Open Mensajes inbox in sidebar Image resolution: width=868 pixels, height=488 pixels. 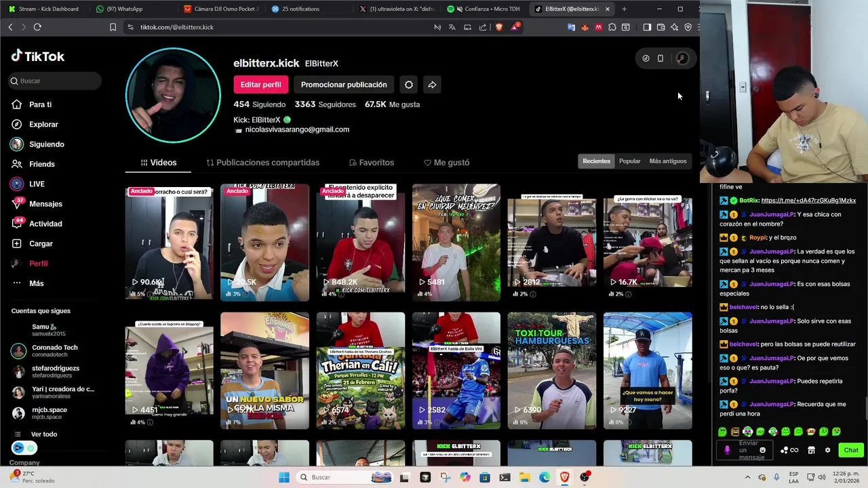tap(37, 203)
